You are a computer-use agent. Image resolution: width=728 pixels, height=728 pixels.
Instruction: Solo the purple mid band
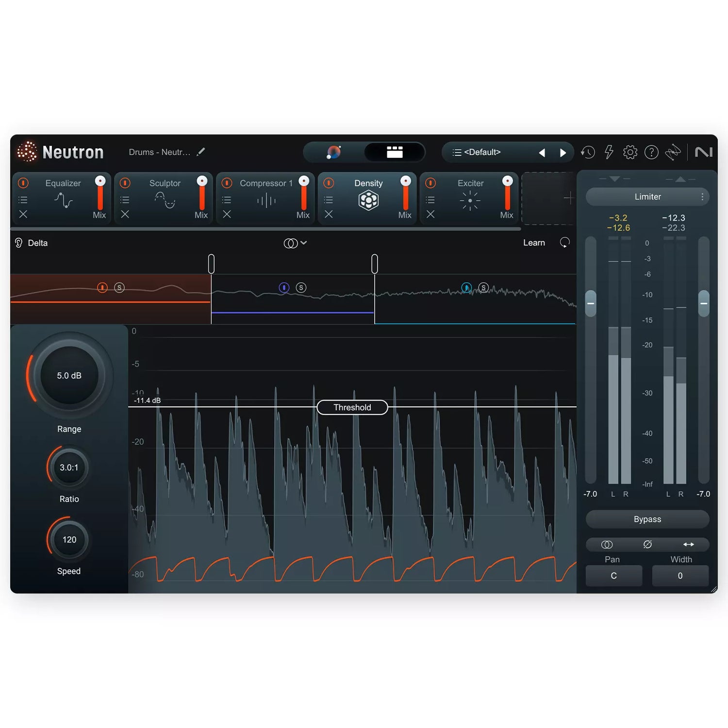(301, 288)
